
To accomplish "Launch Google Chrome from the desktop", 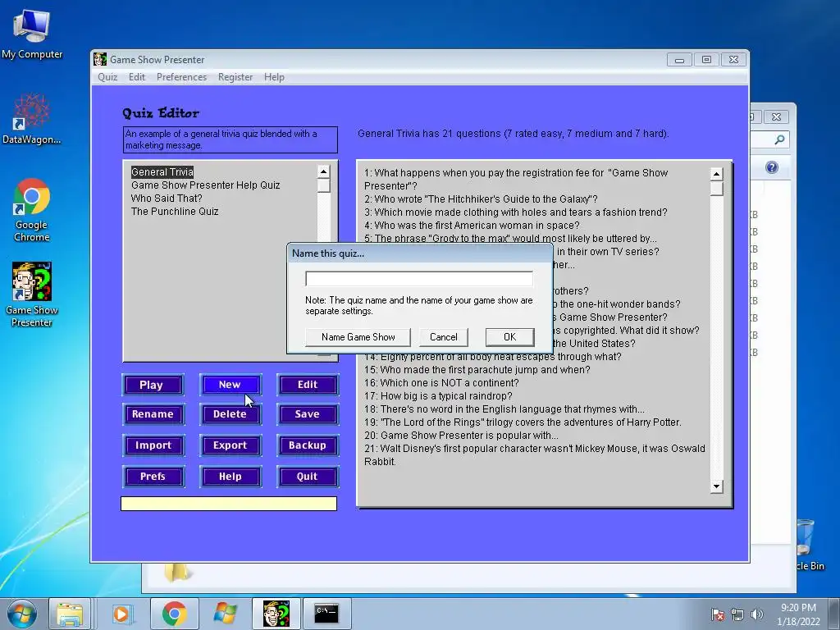I will [32, 210].
